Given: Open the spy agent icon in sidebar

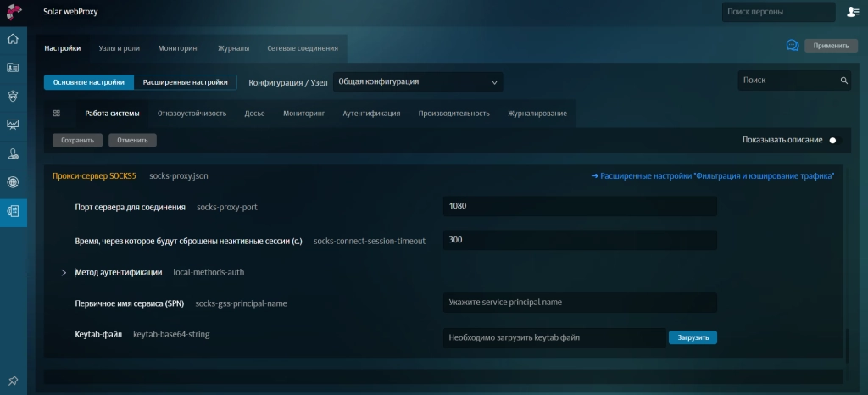Looking at the screenshot, I should 13,97.
